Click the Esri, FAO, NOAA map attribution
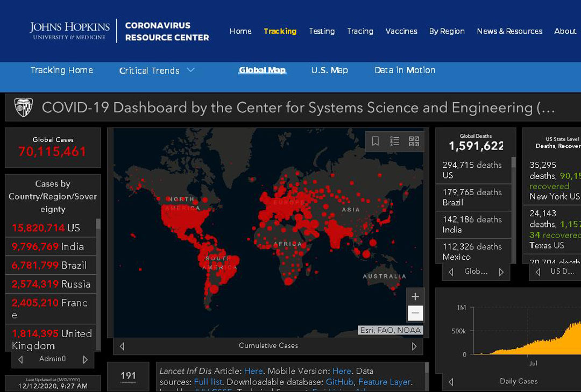 tap(391, 330)
